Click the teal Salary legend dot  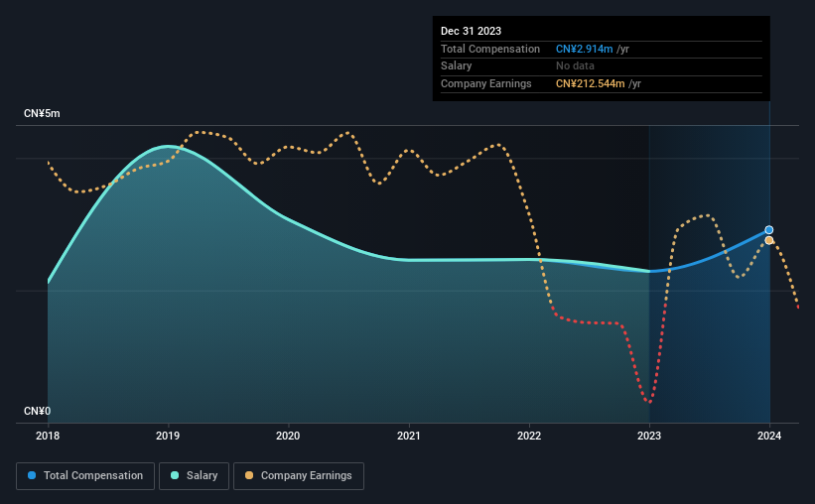175,475
